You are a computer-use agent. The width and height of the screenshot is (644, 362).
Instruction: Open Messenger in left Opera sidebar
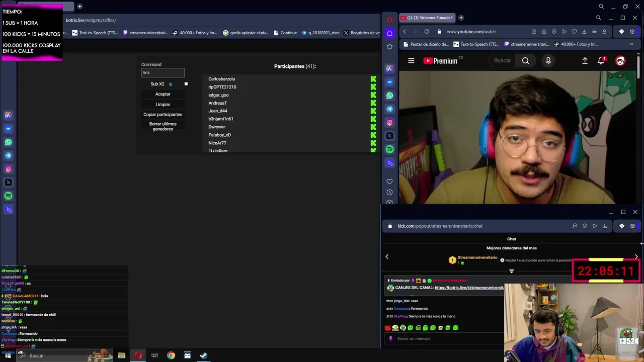coord(8,129)
